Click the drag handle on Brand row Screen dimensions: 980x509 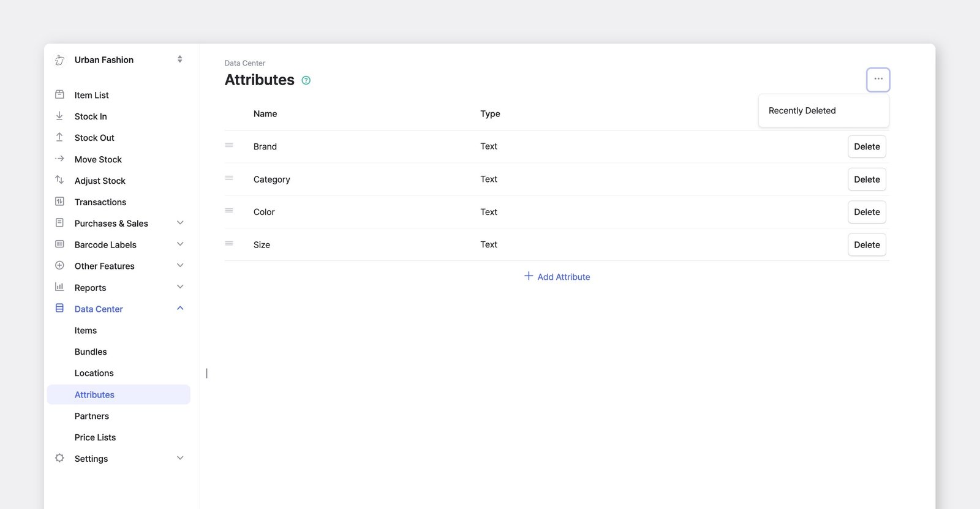[229, 146]
